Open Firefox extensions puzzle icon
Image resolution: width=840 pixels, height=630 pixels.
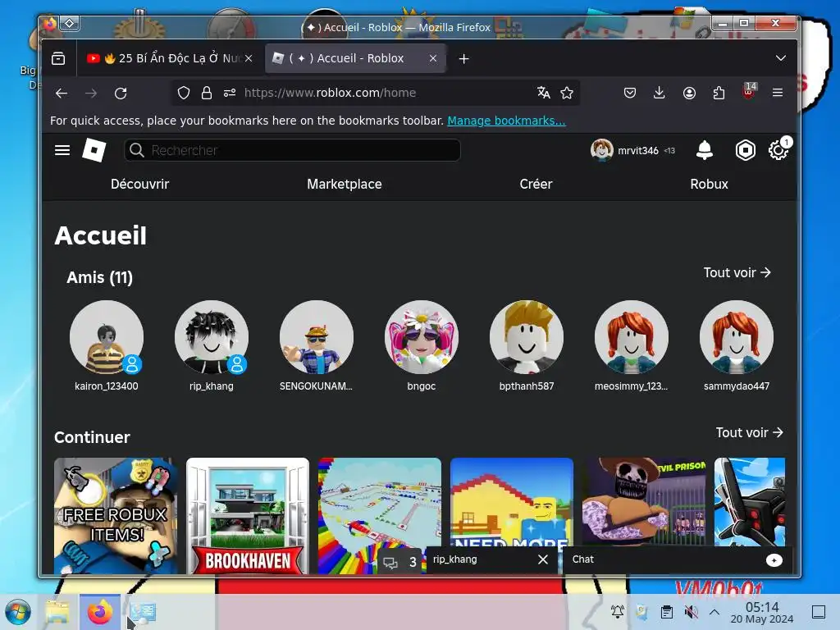[x=719, y=93]
